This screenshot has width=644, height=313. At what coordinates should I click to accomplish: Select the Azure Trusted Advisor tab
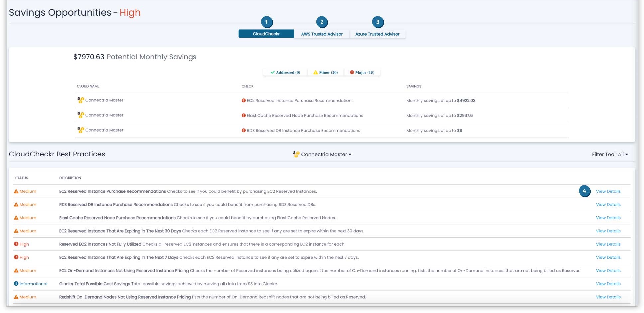377,34
